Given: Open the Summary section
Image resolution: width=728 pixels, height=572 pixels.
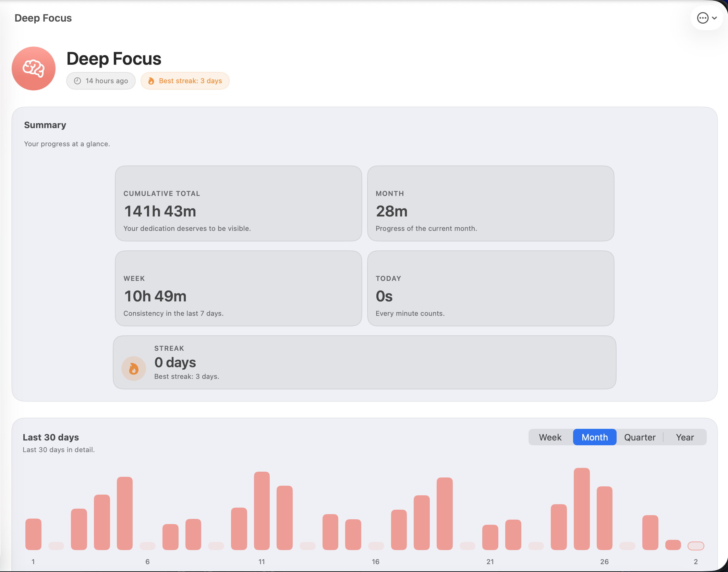Looking at the screenshot, I should pyautogui.click(x=45, y=125).
